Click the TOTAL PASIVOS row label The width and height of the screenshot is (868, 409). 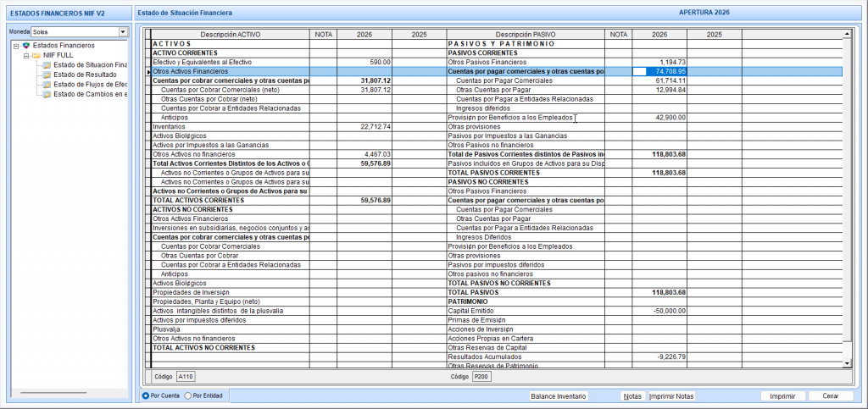[473, 292]
